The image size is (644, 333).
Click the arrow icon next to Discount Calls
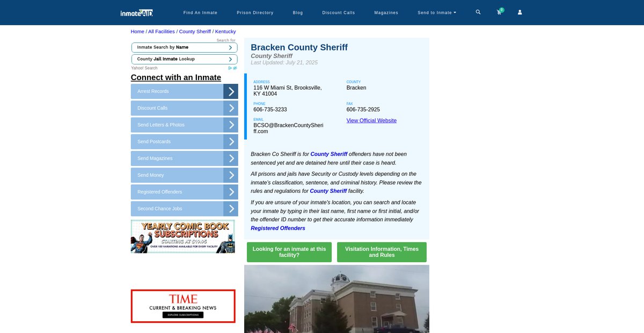click(231, 108)
